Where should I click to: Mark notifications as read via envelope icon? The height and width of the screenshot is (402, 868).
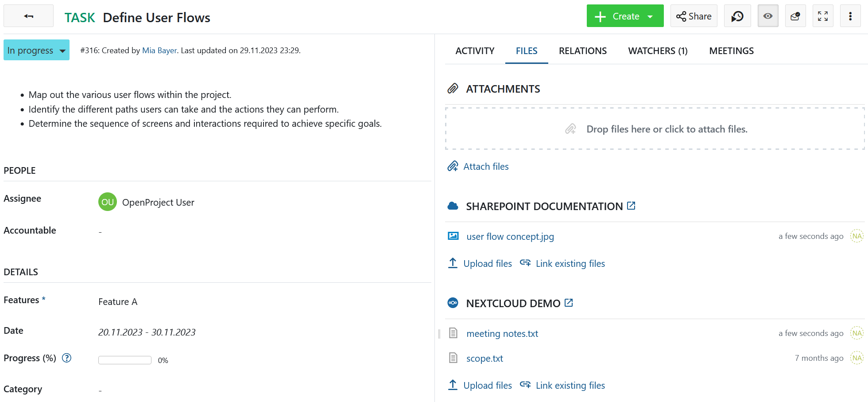coord(795,16)
